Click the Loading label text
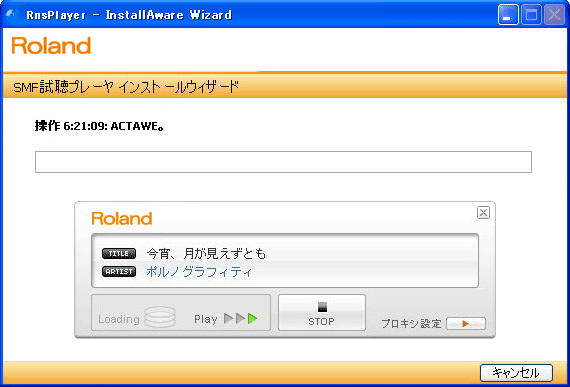The height and width of the screenshot is (387, 570). [x=119, y=319]
